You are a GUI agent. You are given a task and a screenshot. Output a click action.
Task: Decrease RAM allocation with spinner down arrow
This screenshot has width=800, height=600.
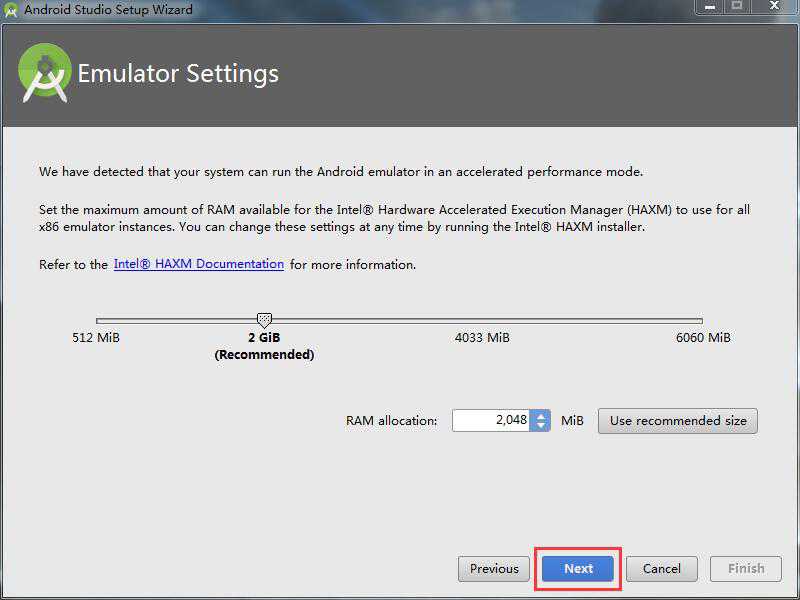pyautogui.click(x=540, y=426)
